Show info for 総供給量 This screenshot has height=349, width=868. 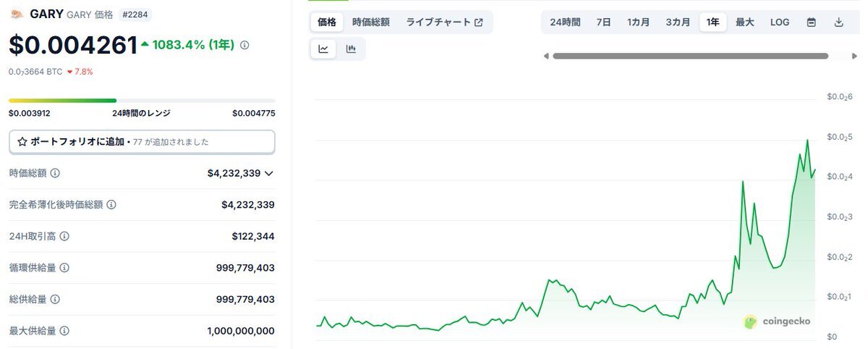56,299
